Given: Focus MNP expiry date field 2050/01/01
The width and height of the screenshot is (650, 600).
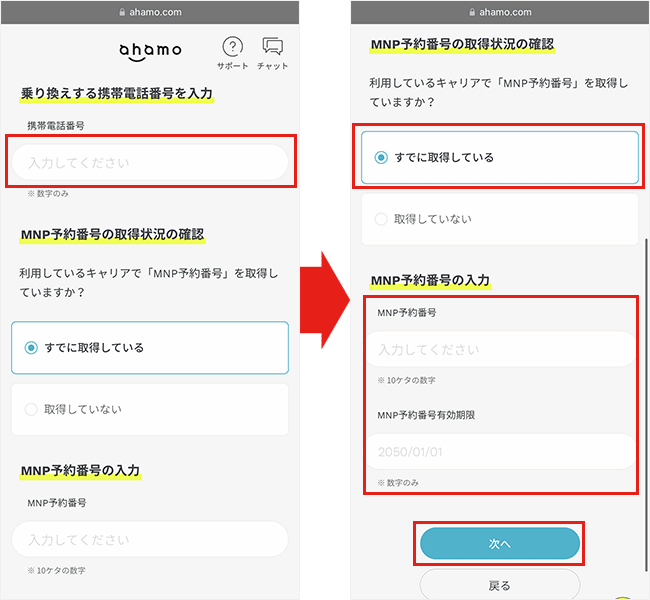Looking at the screenshot, I should click(500, 452).
